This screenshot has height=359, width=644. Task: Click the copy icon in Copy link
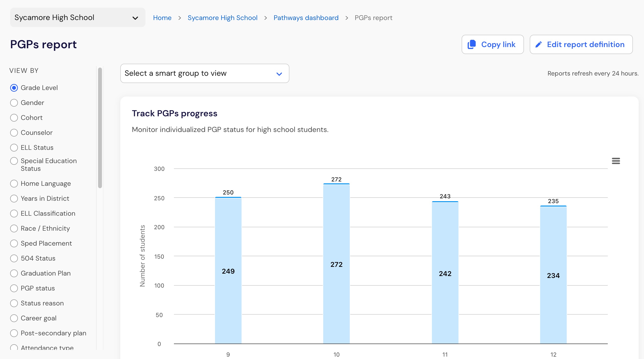pos(472,44)
